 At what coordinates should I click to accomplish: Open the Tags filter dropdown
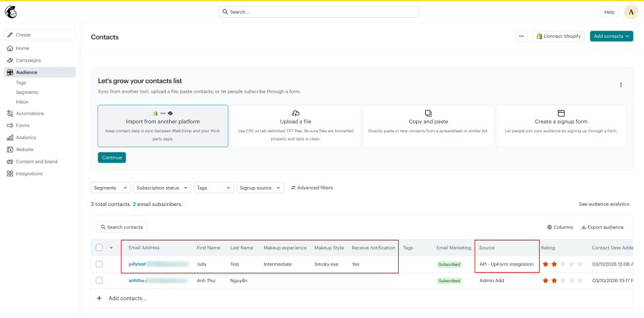214,188
